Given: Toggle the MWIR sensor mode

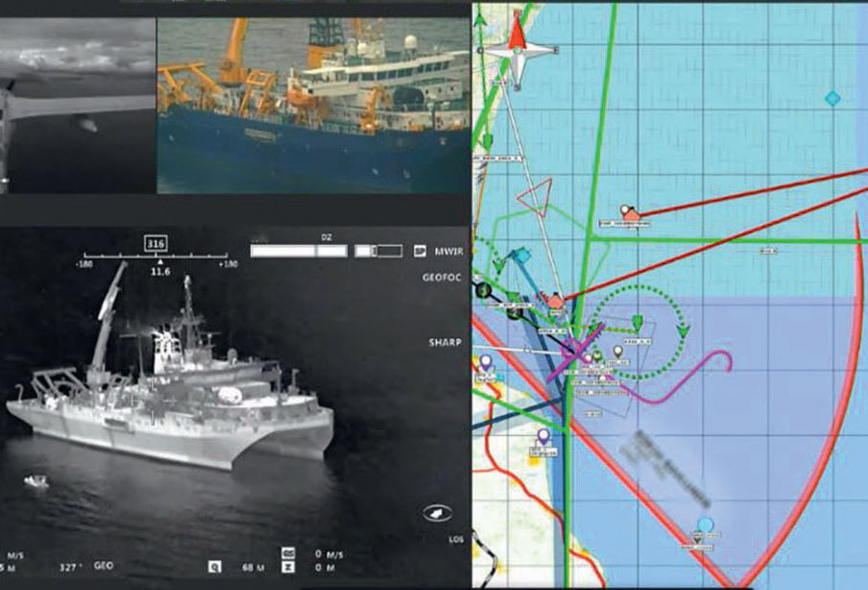Looking at the screenshot, I should tap(446, 251).
